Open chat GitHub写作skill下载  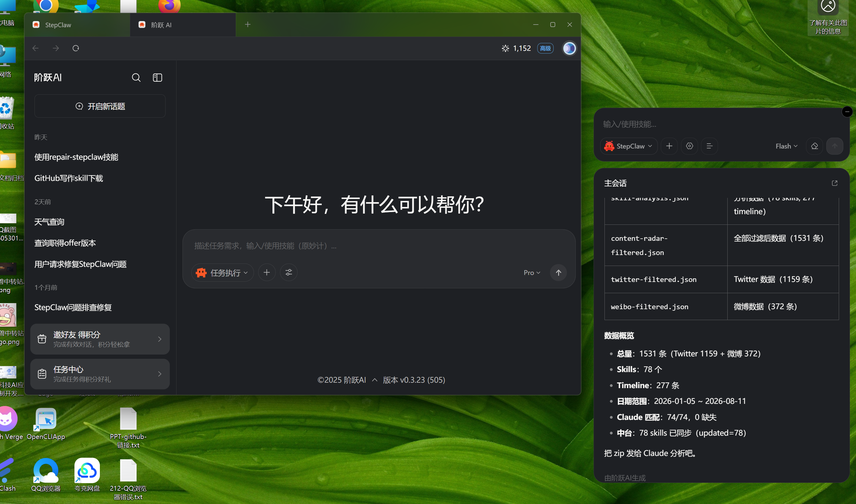click(69, 178)
